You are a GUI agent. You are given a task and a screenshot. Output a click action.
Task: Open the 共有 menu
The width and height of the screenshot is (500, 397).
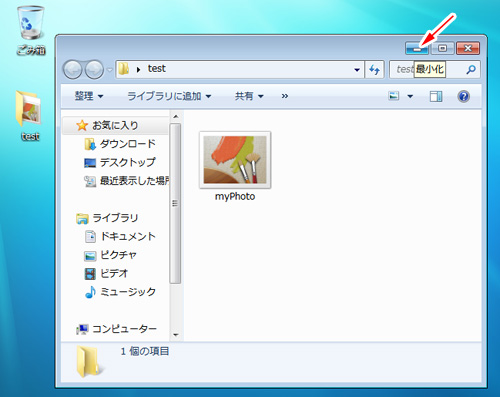(249, 96)
